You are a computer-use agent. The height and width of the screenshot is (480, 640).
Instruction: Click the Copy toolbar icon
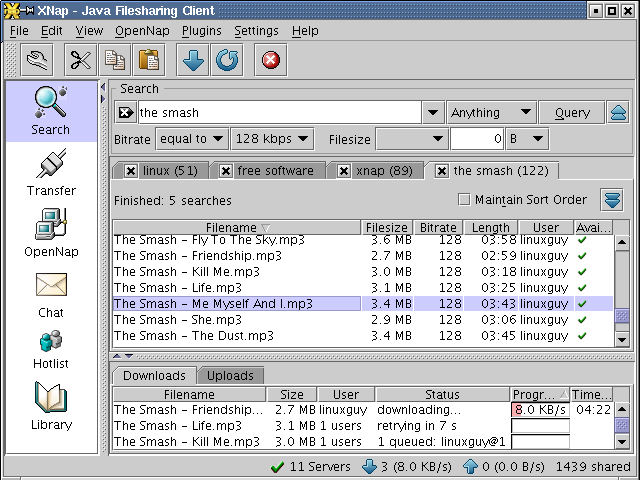pos(115,60)
